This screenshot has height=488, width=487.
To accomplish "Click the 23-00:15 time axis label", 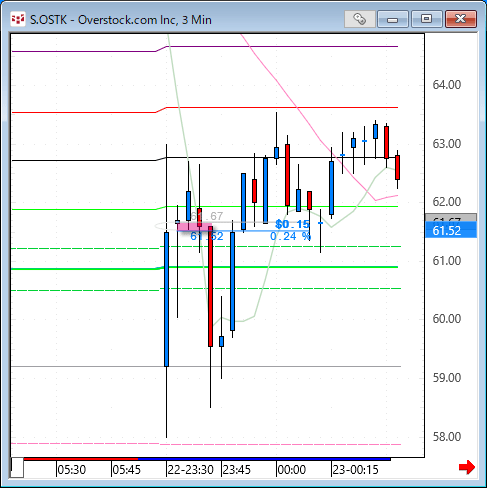I will click(x=355, y=470).
